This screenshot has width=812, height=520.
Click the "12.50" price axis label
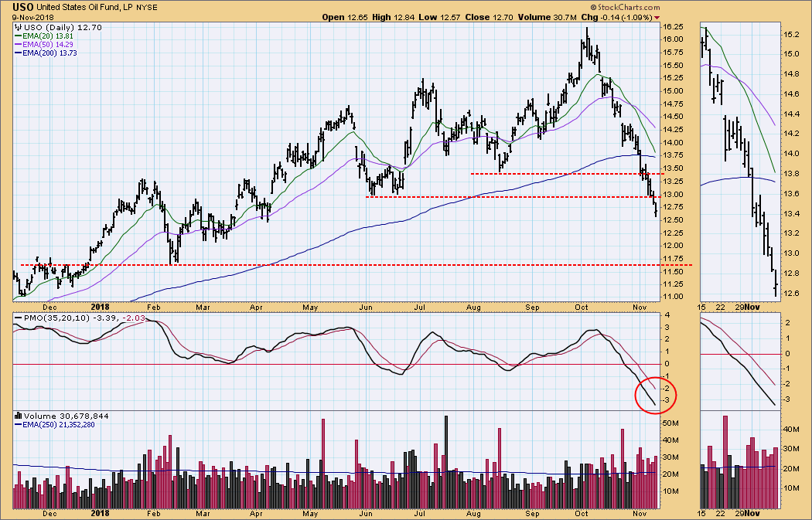(673, 220)
